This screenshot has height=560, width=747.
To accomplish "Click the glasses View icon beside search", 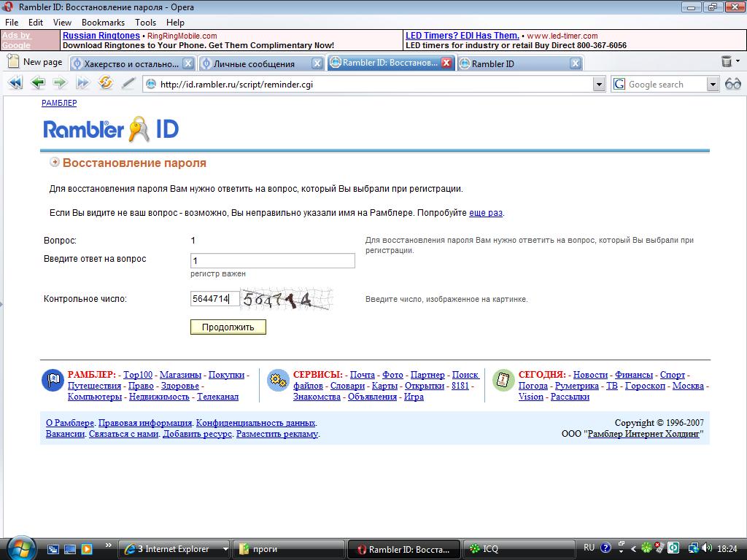I will 732,85.
